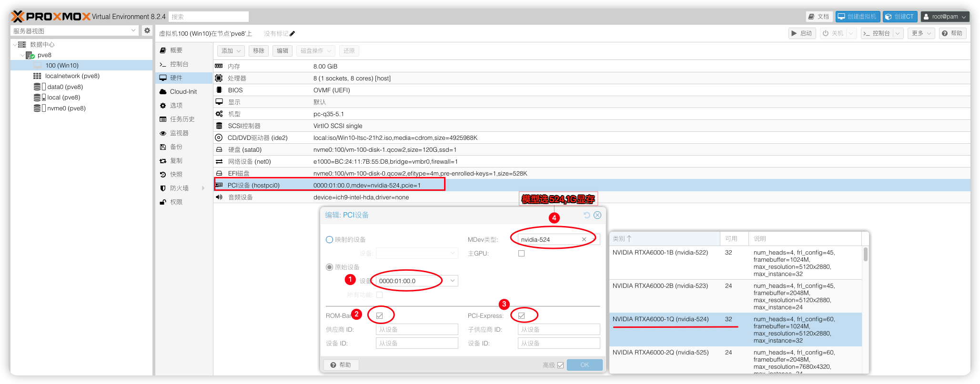
Task: Click the network device net0 icon
Action: (219, 161)
